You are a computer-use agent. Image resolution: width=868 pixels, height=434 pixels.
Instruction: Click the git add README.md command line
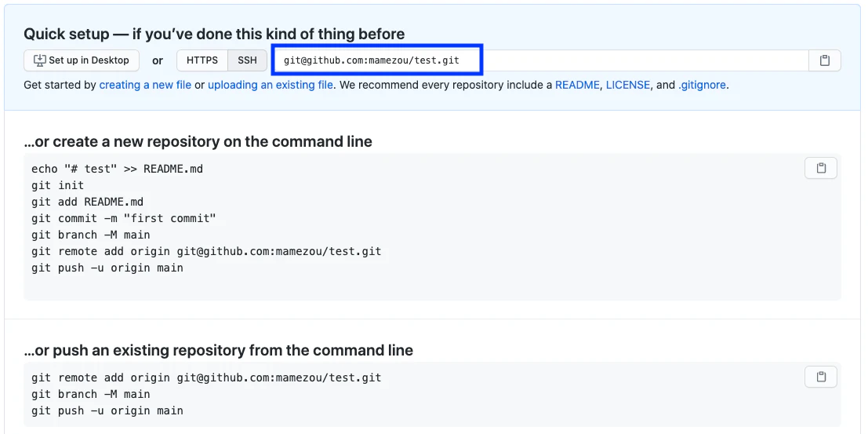[x=88, y=202]
